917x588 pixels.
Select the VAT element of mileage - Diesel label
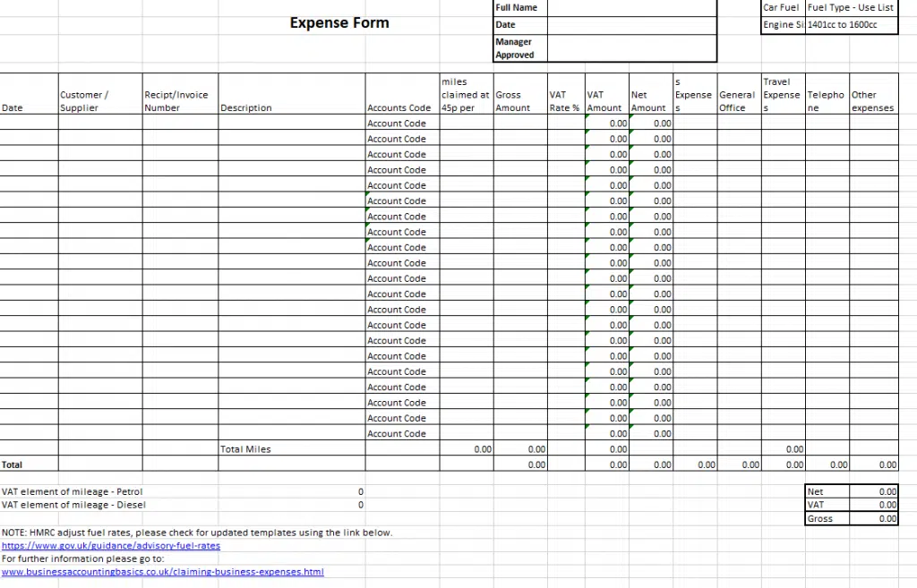(x=73, y=505)
